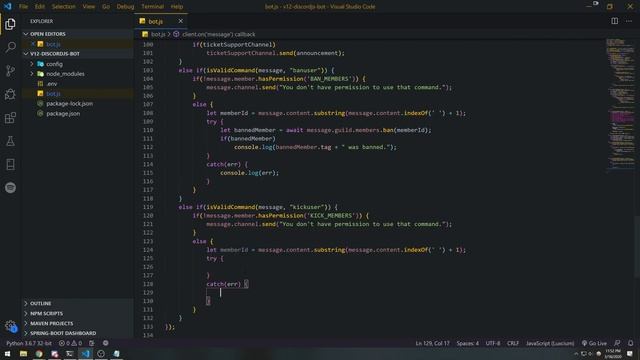The image size is (640, 360).
Task: Open the Test flask view
Action: click(10, 141)
